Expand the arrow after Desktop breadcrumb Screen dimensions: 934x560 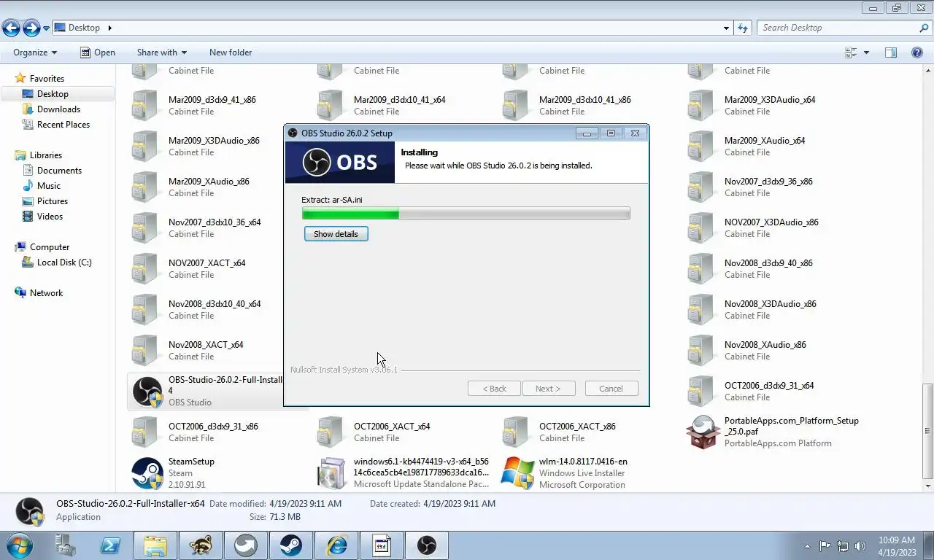[110, 28]
